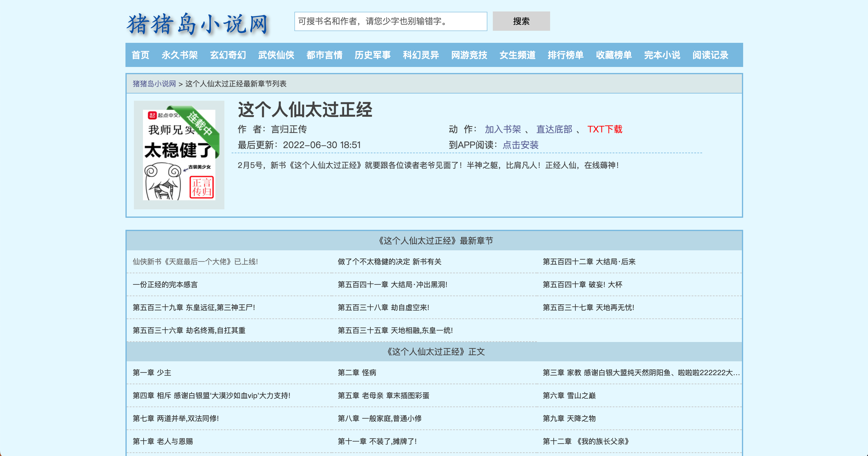Image resolution: width=868 pixels, height=456 pixels.
Task: Open the book cover thumbnail
Action: [179, 155]
